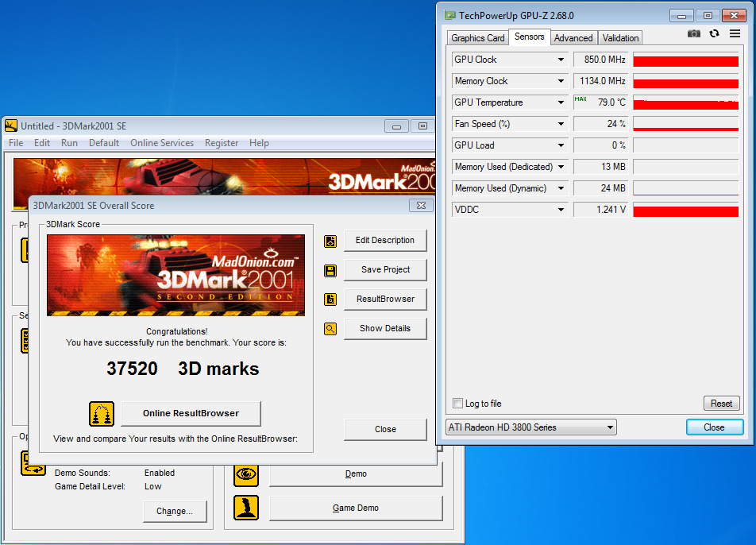Click the 37520 3D marks score text
756x545 pixels.
[183, 369]
